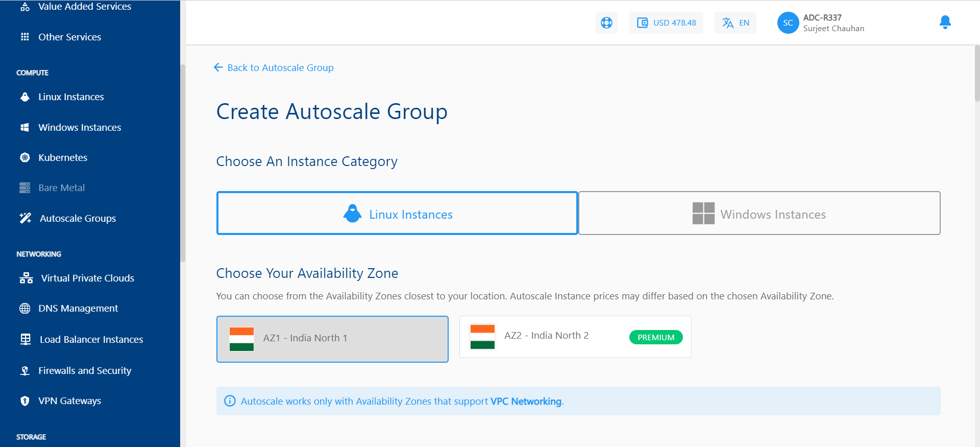Click the DNS Management globe icon

click(x=25, y=309)
